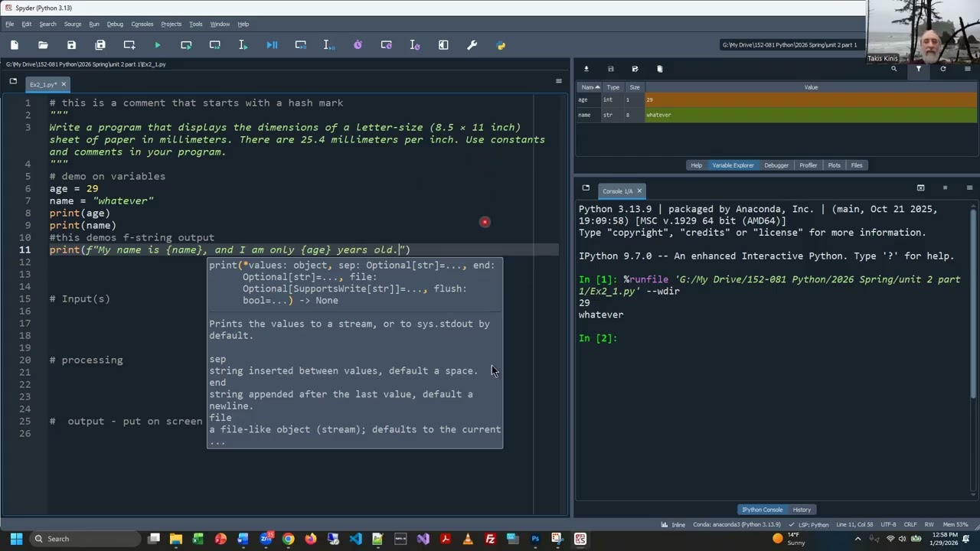
Task: Sort variables by the Name column
Action: point(589,87)
